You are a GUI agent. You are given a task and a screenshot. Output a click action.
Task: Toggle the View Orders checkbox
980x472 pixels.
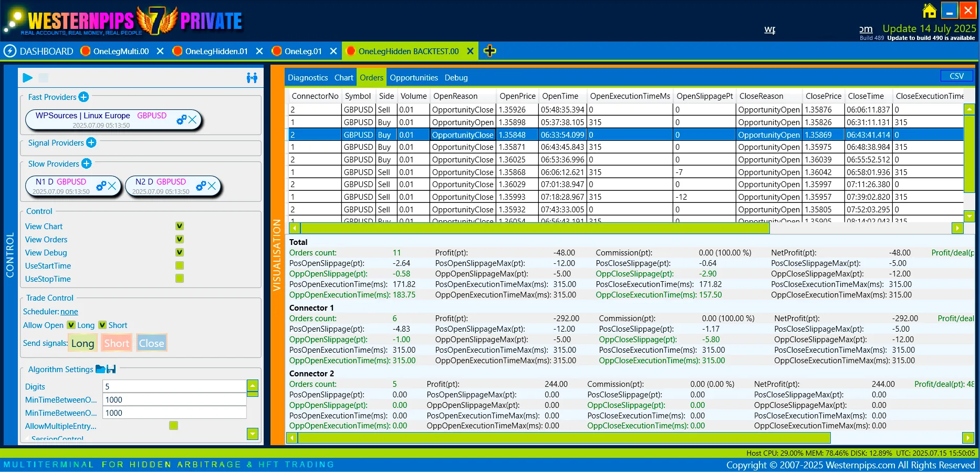tap(180, 239)
